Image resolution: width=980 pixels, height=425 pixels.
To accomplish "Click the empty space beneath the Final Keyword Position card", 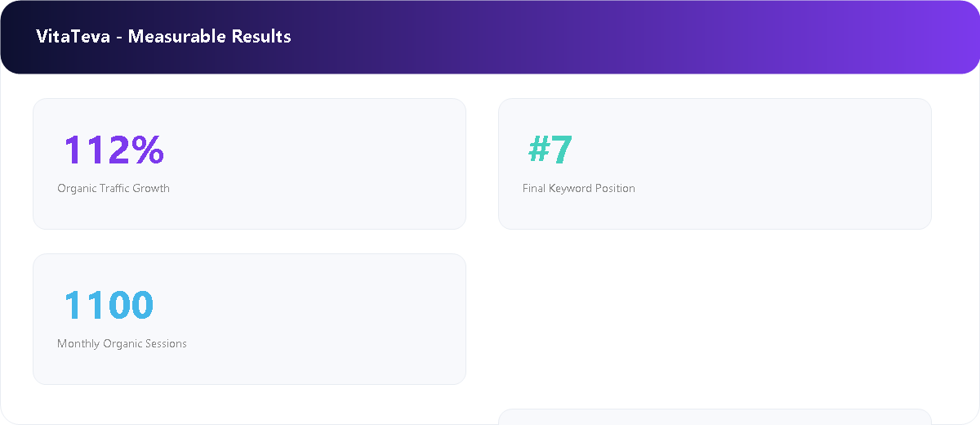I will click(x=715, y=319).
